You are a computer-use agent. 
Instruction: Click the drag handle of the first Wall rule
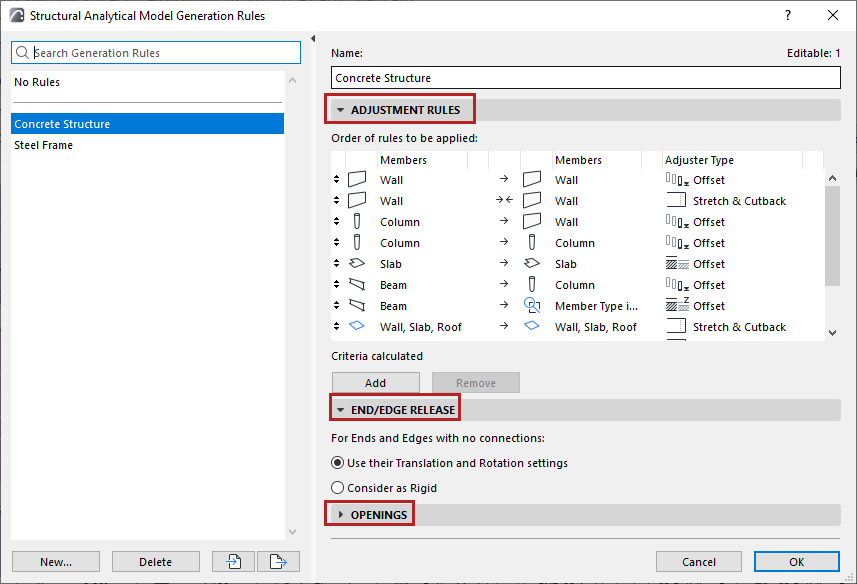[x=337, y=180]
